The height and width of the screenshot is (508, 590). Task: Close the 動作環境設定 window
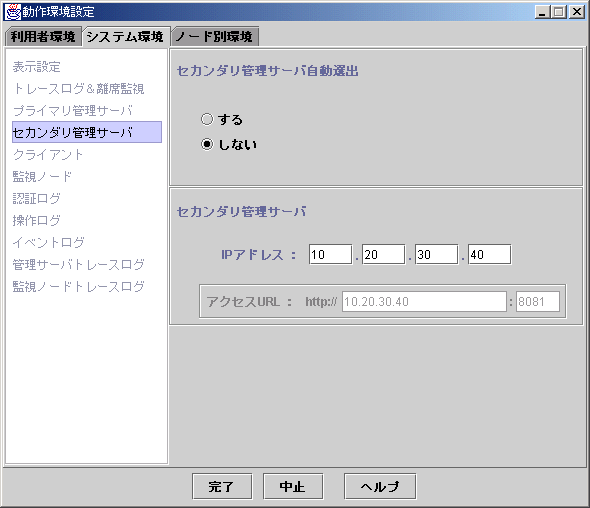coord(576,12)
